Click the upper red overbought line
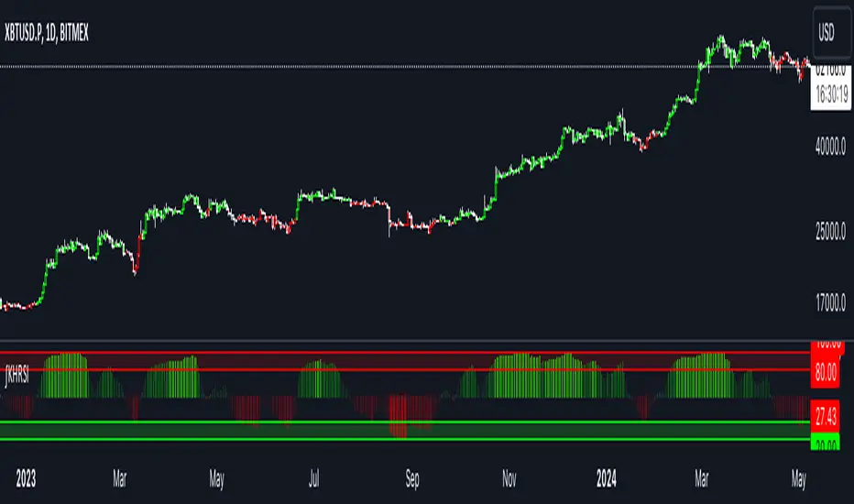The image size is (854, 504). coord(405,353)
